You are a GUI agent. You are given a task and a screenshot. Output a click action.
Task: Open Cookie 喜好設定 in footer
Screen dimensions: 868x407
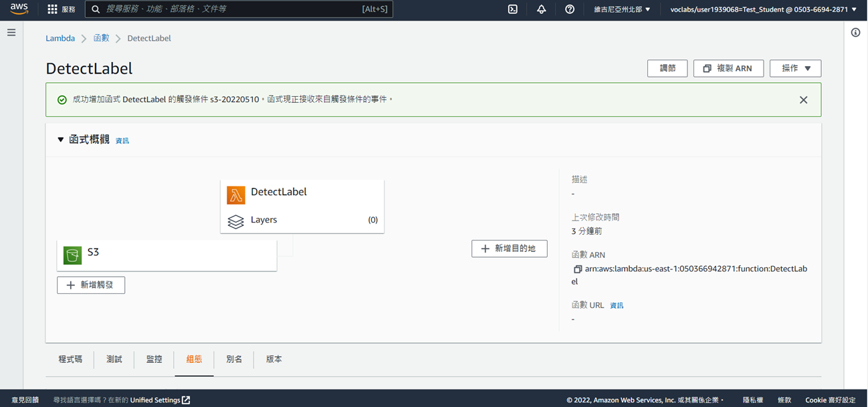830,400
